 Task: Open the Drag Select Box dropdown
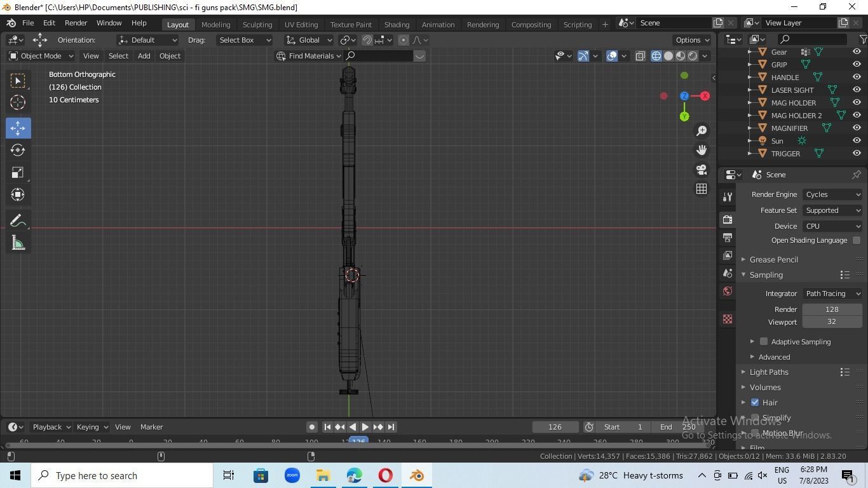[x=244, y=40]
